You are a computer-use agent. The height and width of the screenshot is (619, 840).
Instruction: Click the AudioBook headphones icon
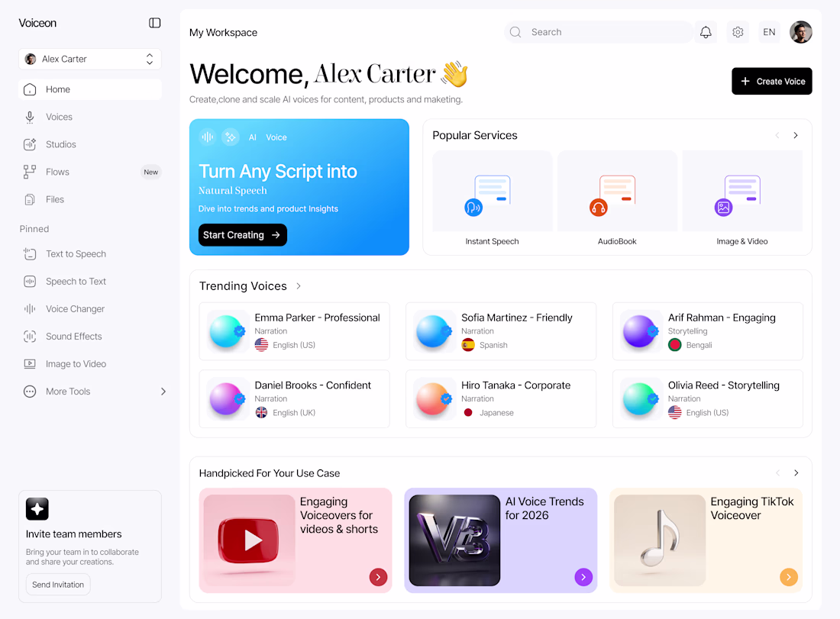tap(599, 208)
